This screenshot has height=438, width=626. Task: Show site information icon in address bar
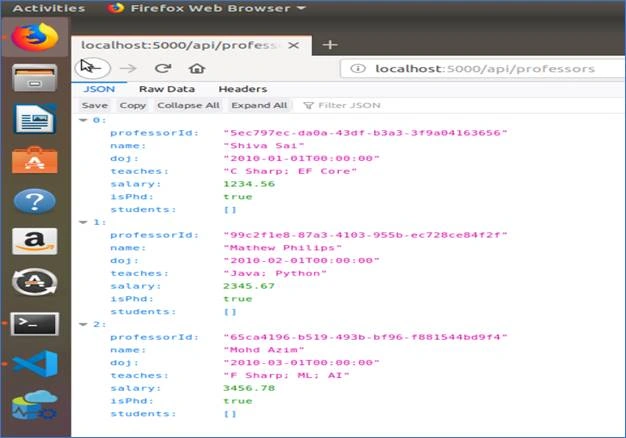(358, 68)
